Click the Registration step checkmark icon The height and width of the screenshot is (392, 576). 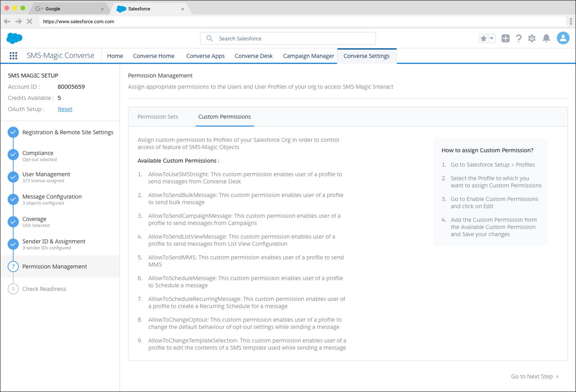pyautogui.click(x=13, y=132)
